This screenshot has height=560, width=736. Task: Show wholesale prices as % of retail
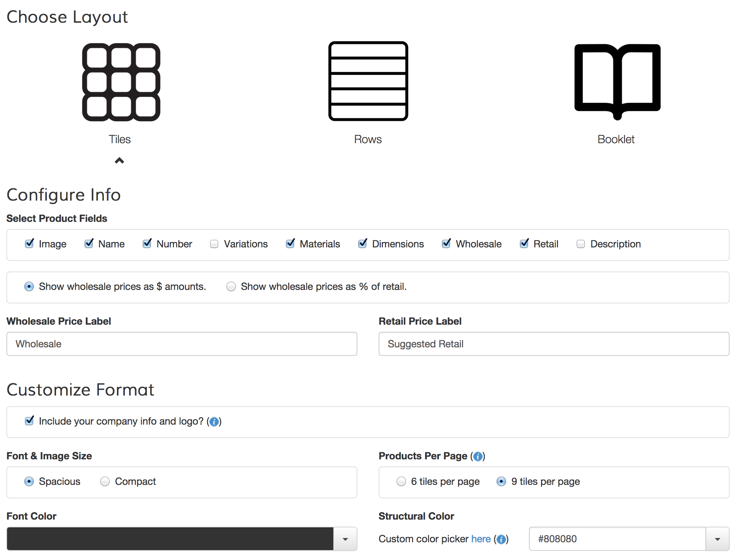pos(231,286)
